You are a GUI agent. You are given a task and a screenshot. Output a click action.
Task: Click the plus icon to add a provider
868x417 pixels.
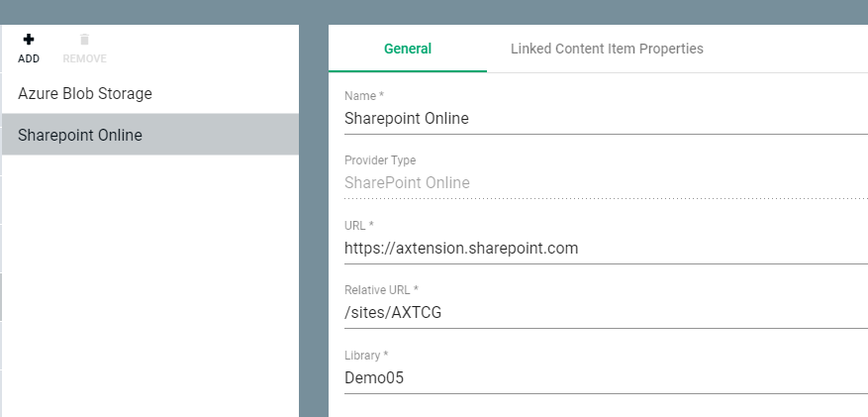click(x=29, y=40)
